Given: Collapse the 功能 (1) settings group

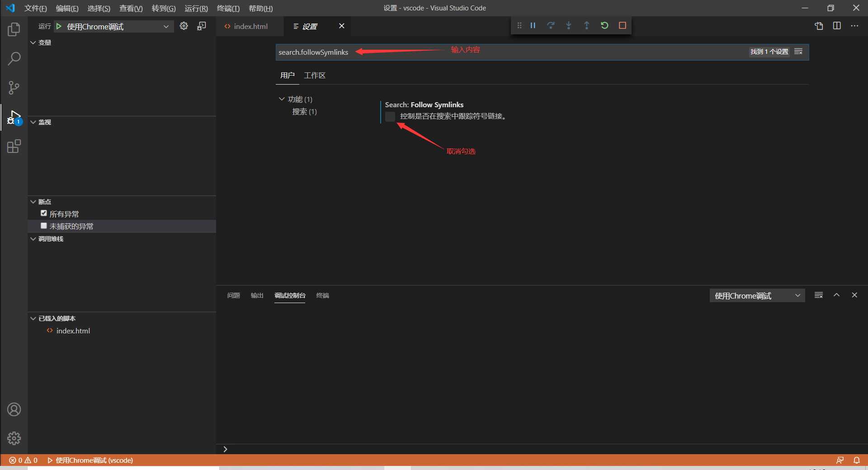Looking at the screenshot, I should tap(282, 99).
